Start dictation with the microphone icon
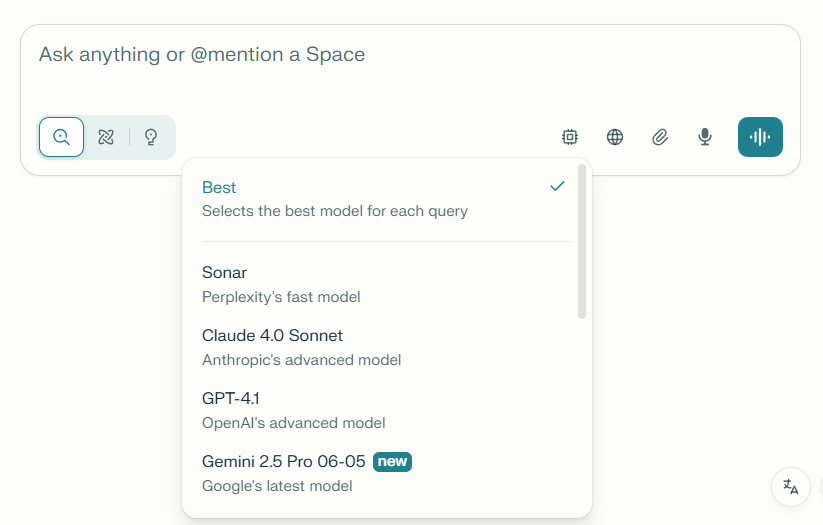The width and height of the screenshot is (823, 525). (705, 137)
